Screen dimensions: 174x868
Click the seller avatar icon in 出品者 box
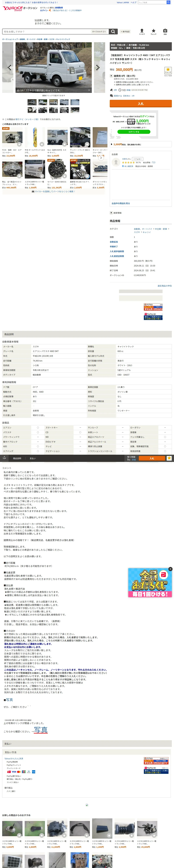(x=116, y=162)
